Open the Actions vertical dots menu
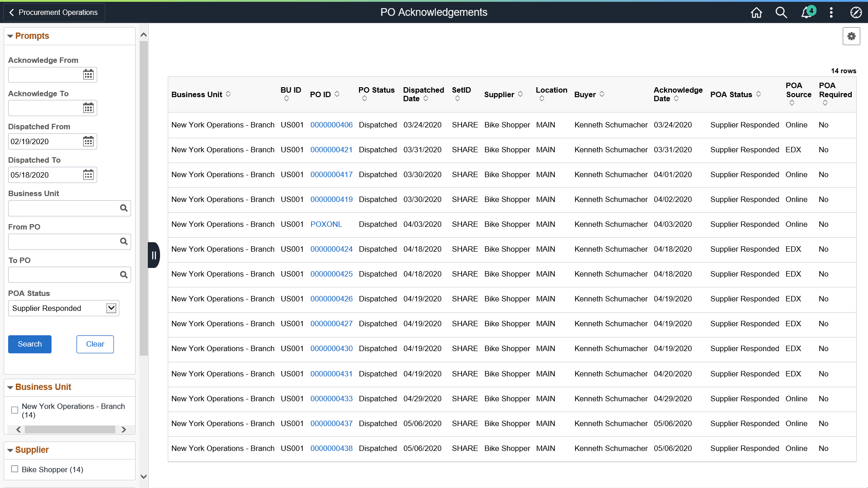The width and height of the screenshot is (868, 488). click(x=831, y=13)
